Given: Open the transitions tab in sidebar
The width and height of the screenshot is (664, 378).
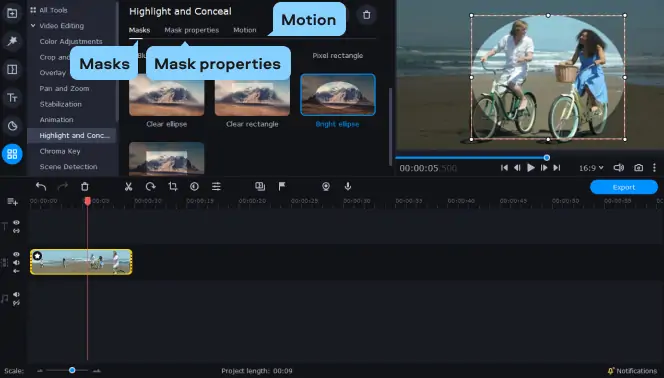Looking at the screenshot, I should pyautogui.click(x=12, y=69).
